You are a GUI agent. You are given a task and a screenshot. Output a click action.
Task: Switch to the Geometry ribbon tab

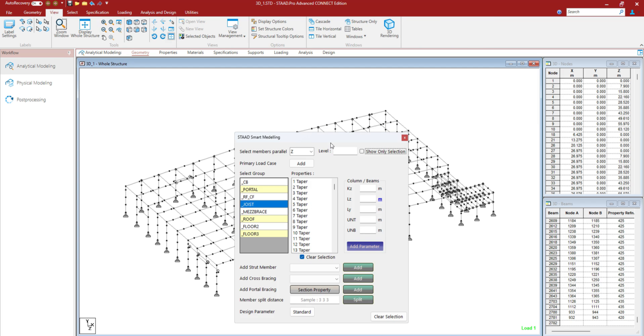pyautogui.click(x=32, y=12)
